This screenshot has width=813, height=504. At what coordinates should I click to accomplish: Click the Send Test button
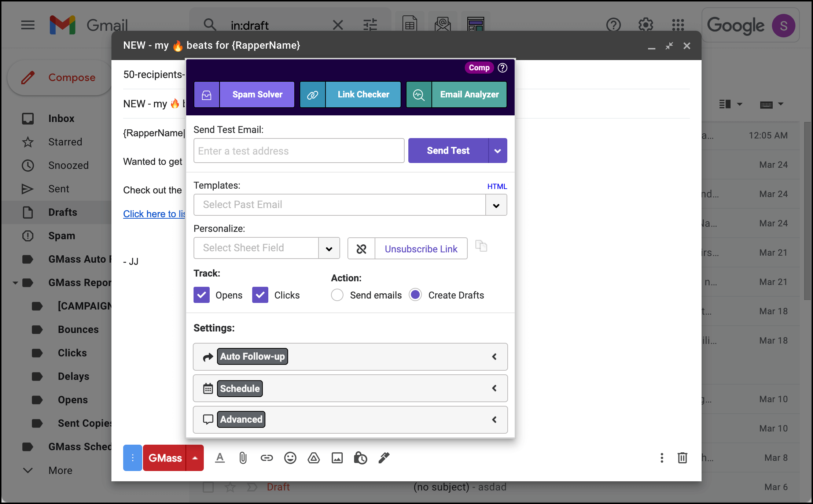tap(448, 151)
